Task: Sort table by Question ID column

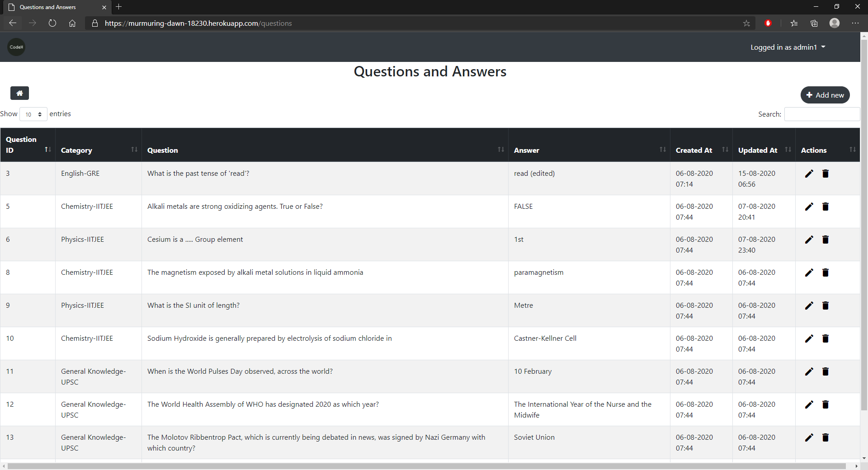Action: coord(28,145)
